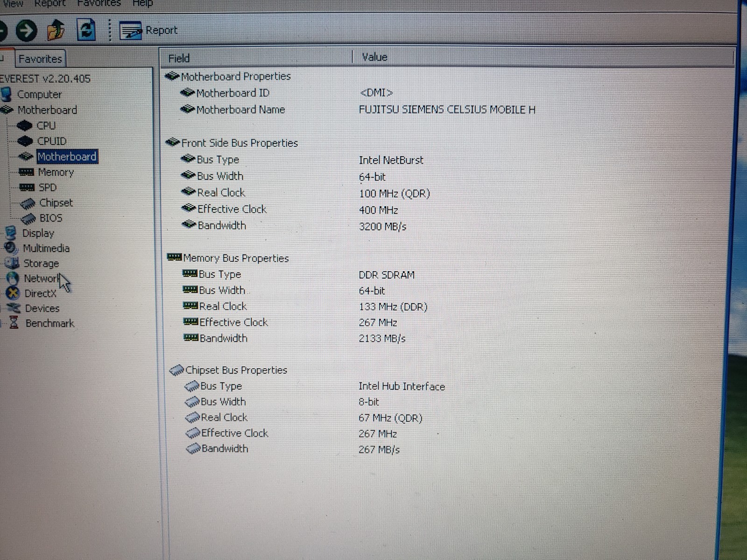Click the DDR SDRAM value
The image size is (747, 560).
click(x=387, y=275)
